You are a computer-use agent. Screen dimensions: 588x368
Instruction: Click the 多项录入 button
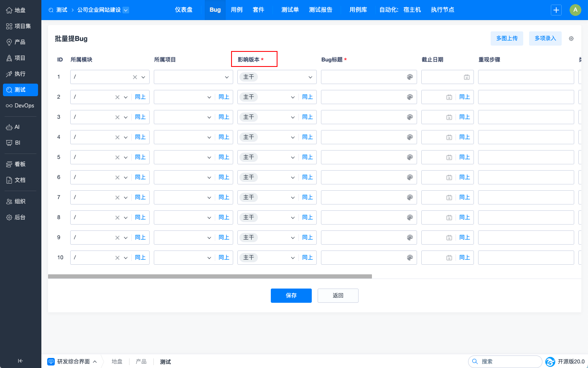[545, 38]
